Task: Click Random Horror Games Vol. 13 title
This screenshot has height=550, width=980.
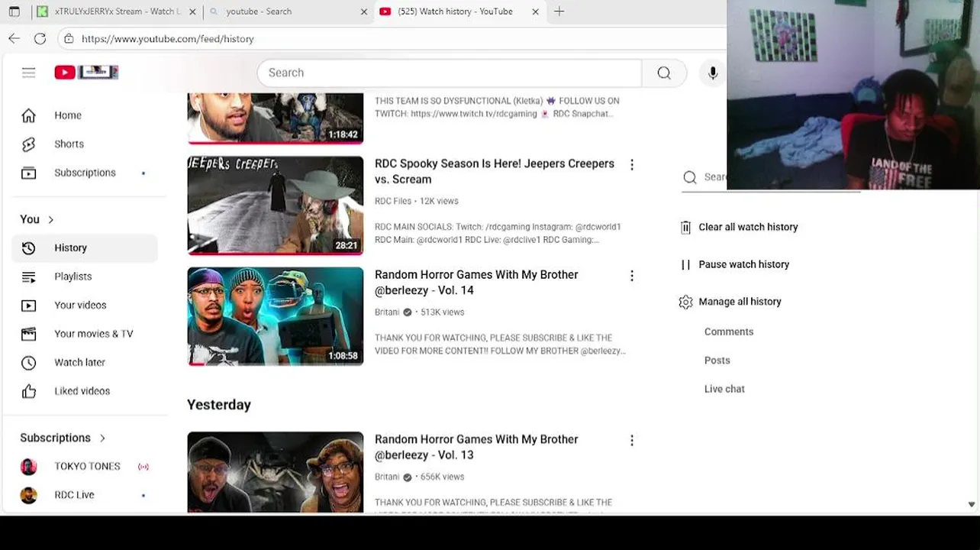Action: pyautogui.click(x=476, y=447)
